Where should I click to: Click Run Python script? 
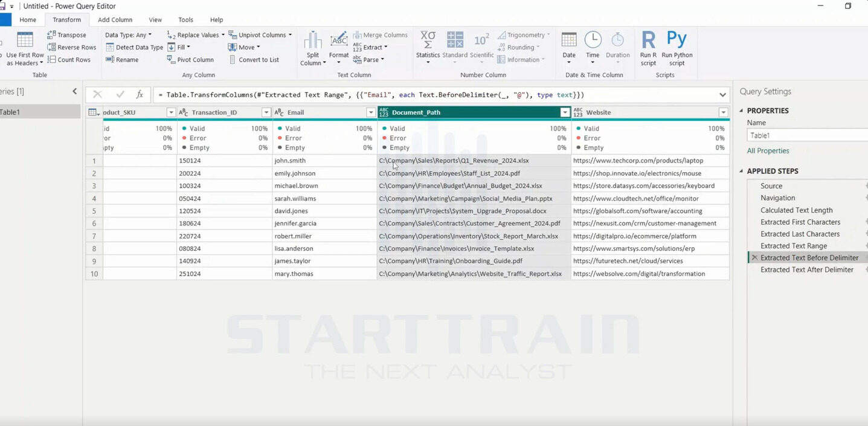click(677, 49)
